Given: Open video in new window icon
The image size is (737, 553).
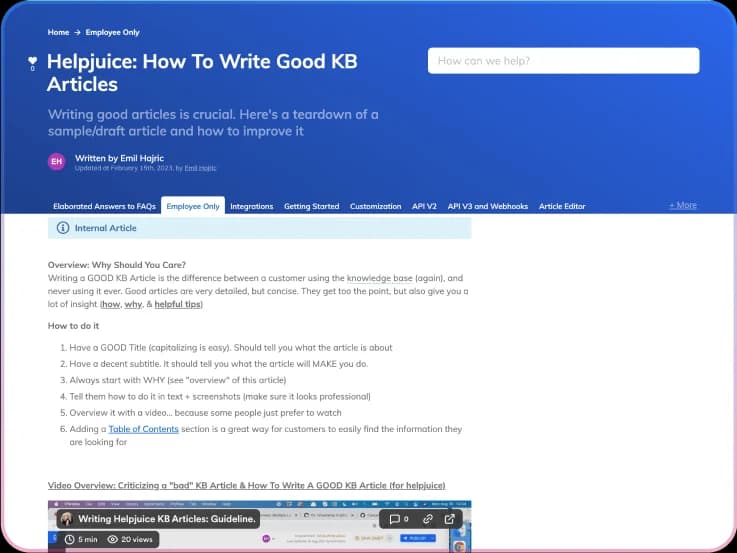Looking at the screenshot, I should click(x=449, y=519).
